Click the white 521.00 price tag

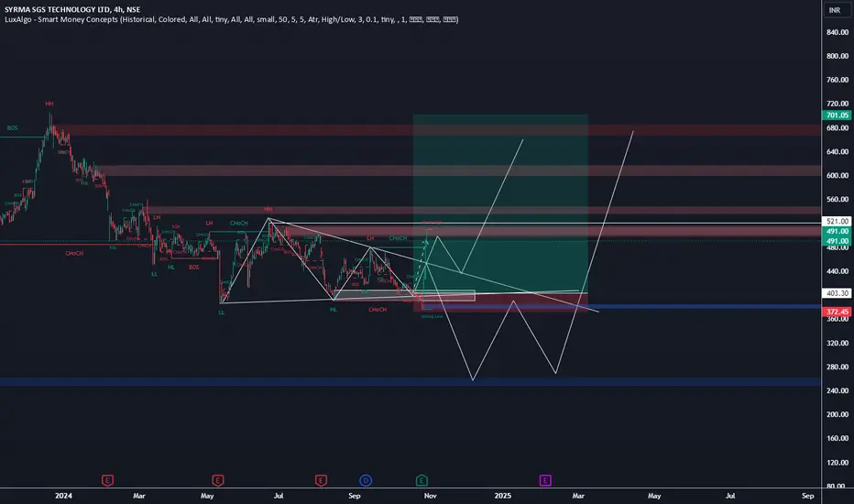(x=837, y=221)
